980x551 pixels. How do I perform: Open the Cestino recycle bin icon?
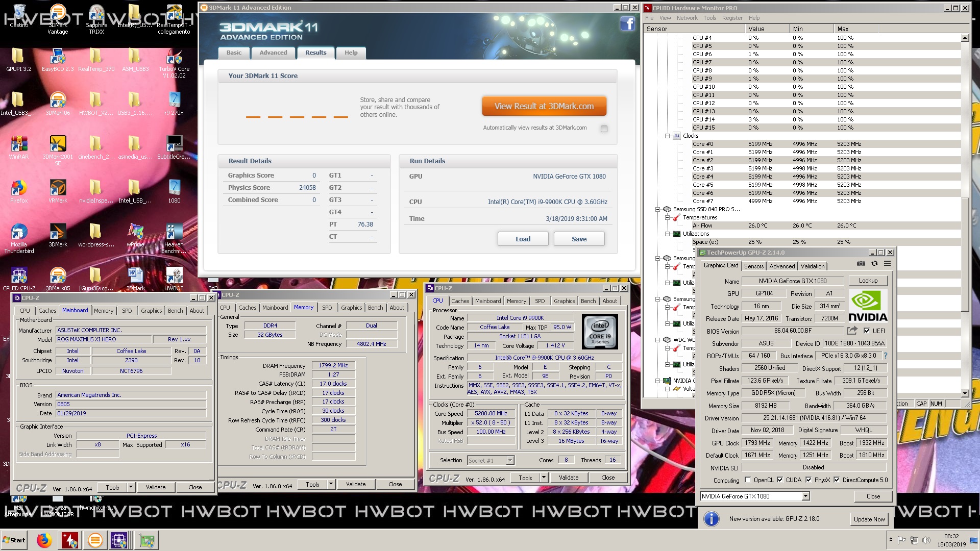pos(19,16)
